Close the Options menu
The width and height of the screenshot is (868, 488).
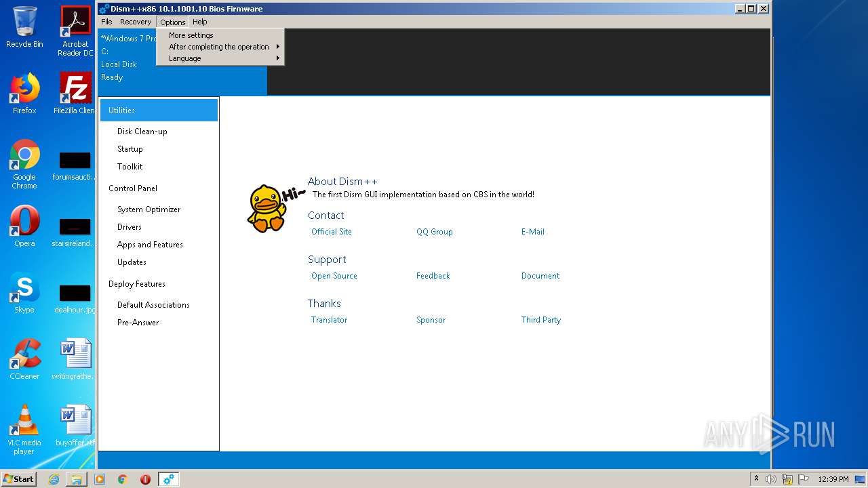click(173, 22)
